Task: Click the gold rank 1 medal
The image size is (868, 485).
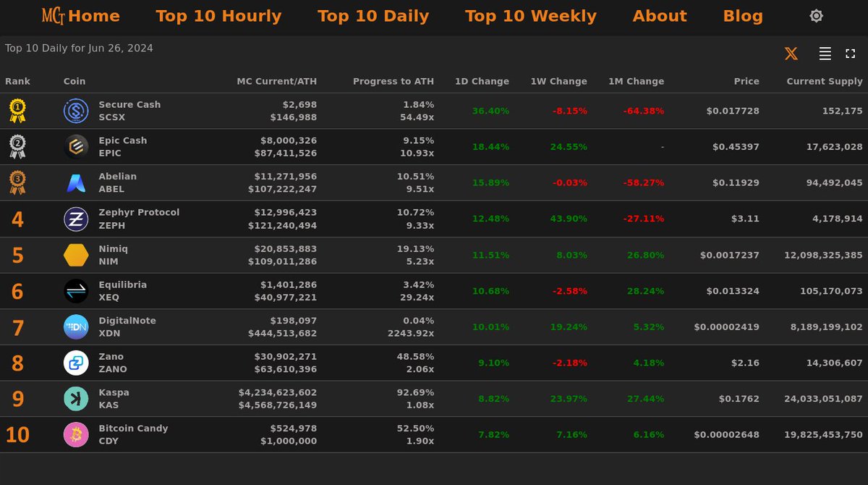Action: click(x=17, y=111)
